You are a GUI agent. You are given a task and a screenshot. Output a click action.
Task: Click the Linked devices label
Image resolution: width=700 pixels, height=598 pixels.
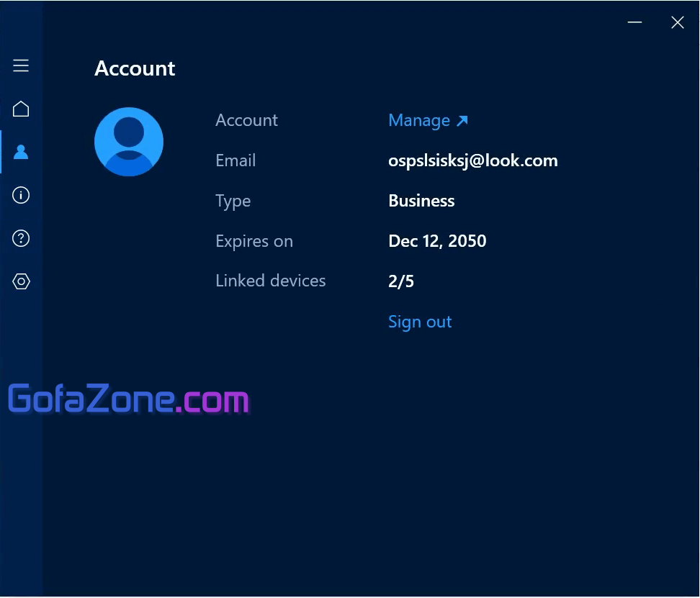[x=270, y=281]
